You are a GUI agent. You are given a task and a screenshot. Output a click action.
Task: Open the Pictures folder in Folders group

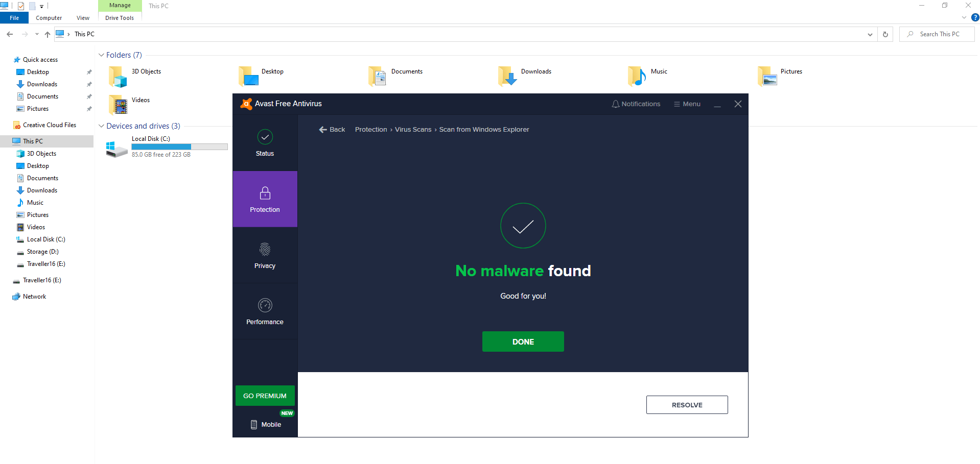tap(780, 76)
